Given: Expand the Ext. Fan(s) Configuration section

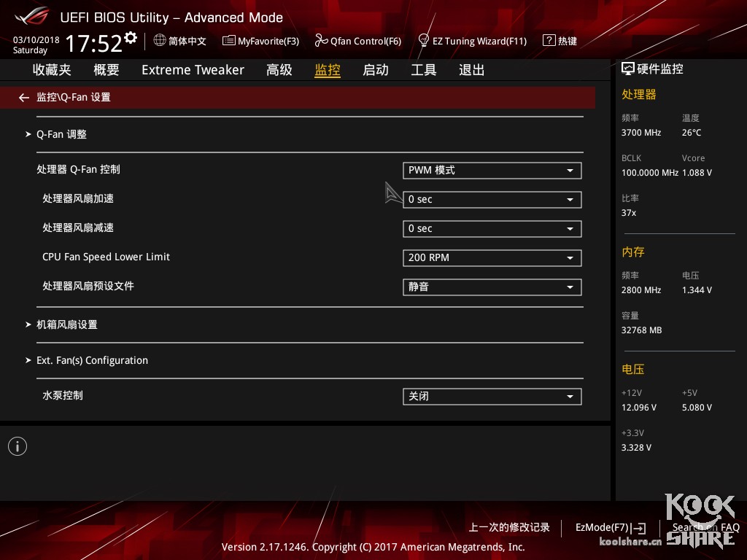Looking at the screenshot, I should (x=92, y=359).
